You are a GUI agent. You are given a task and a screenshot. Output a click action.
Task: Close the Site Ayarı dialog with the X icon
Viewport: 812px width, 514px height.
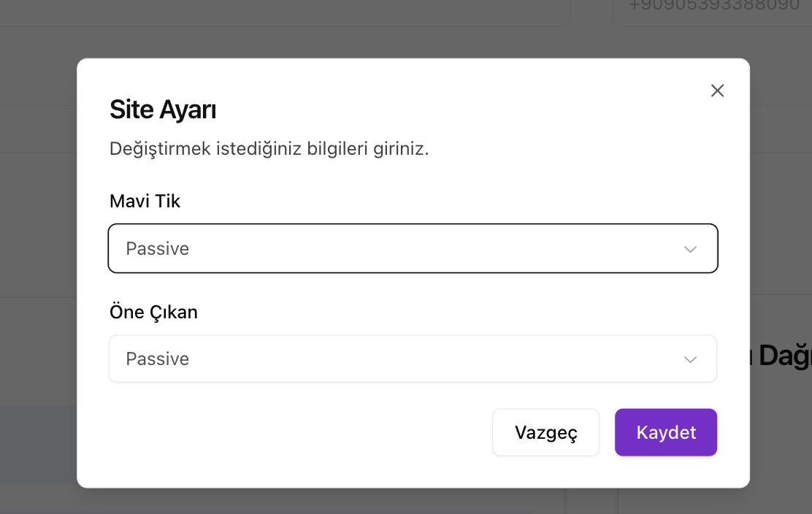click(717, 91)
